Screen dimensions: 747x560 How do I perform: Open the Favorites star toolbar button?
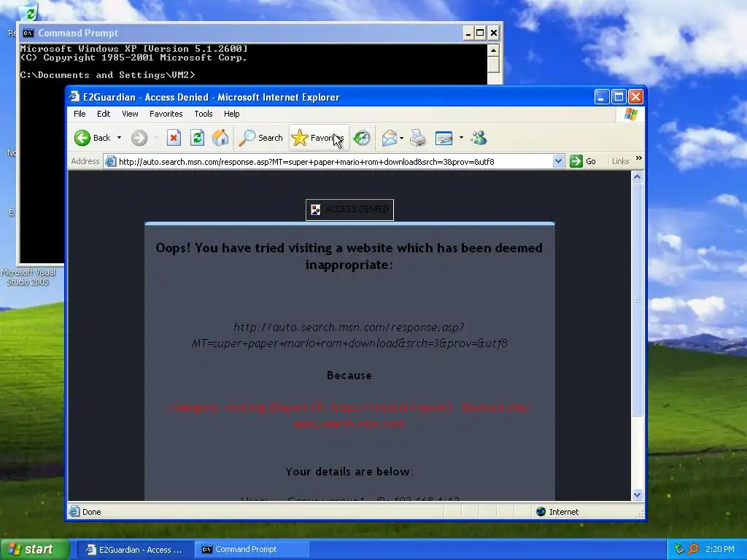coord(318,138)
